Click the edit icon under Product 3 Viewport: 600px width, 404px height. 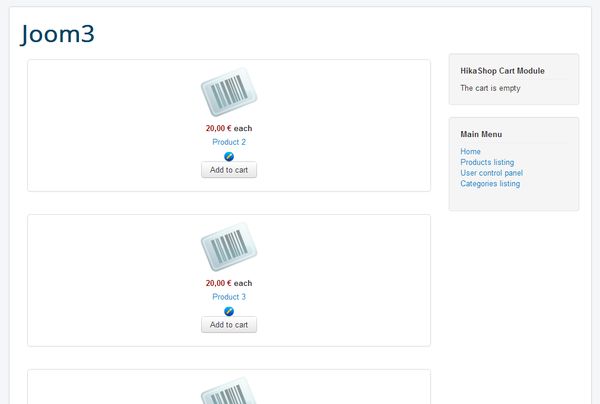click(229, 311)
